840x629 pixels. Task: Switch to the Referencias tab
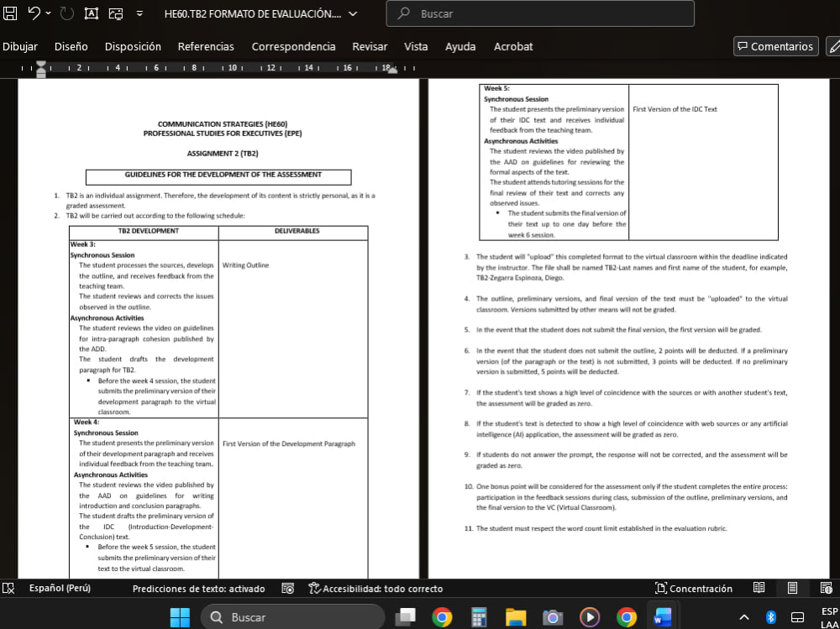(x=206, y=47)
